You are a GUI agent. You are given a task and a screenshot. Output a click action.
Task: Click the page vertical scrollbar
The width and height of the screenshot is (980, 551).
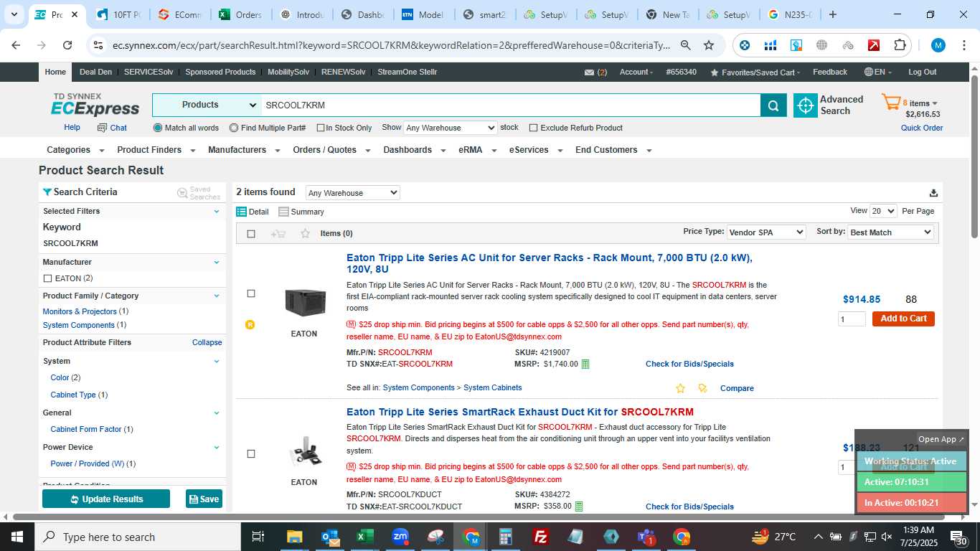(x=975, y=156)
